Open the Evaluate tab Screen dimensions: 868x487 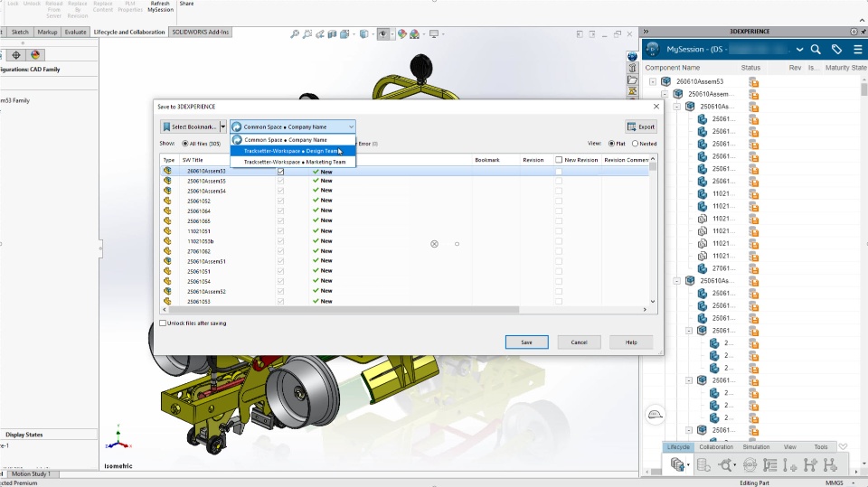(75, 33)
